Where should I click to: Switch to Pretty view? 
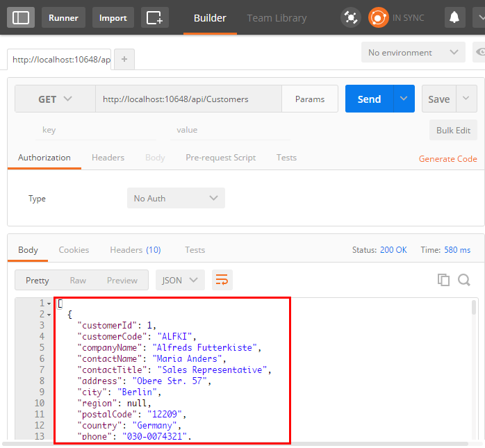click(x=37, y=280)
